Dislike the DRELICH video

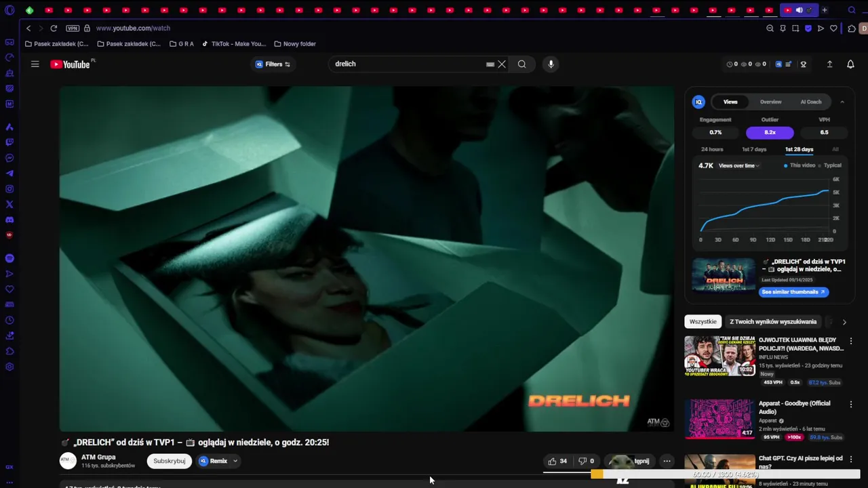pyautogui.click(x=586, y=461)
